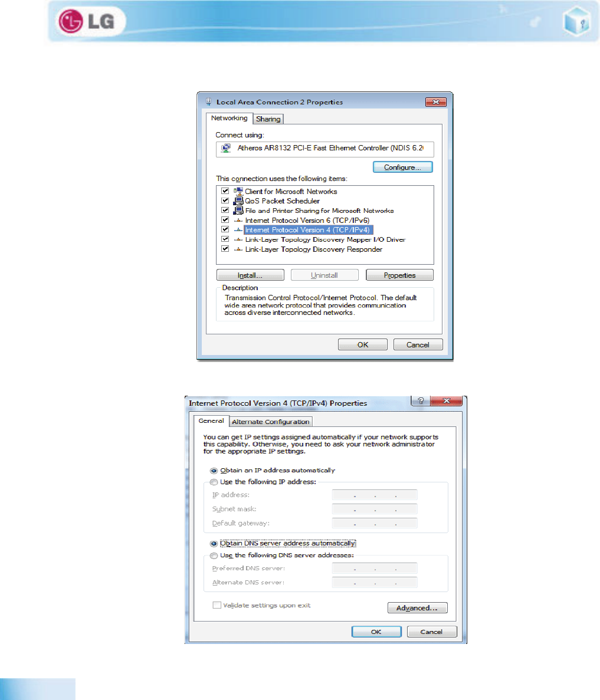Click the help question mark button
Image resolution: width=600 pixels, height=700 pixels.
click(x=421, y=400)
